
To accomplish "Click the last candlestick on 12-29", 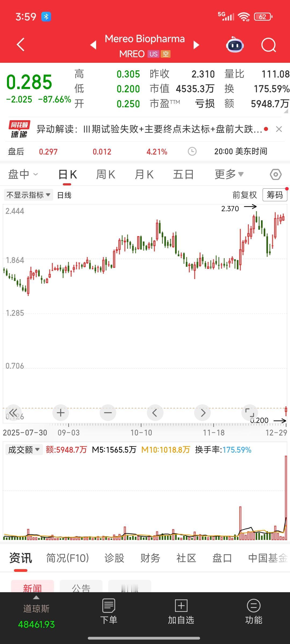I will click(x=286, y=411).
